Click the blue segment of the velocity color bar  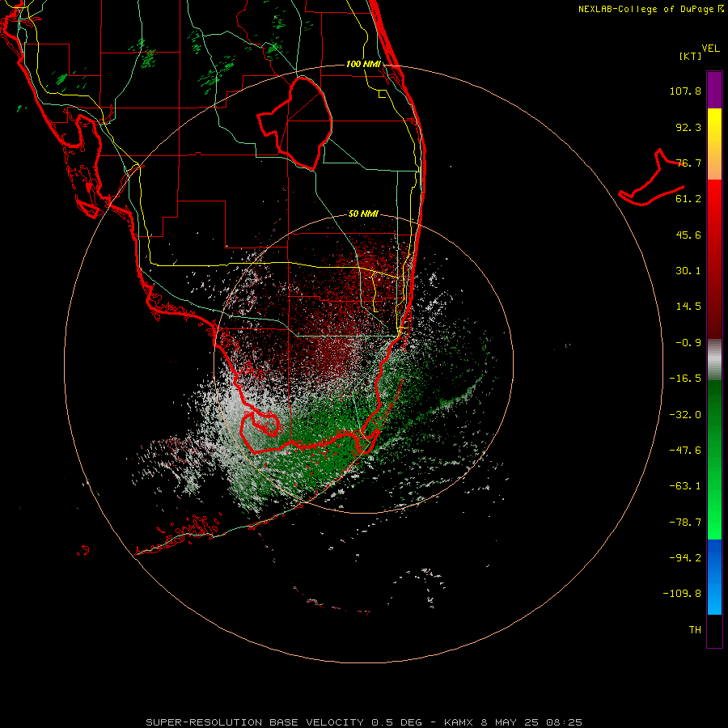click(714, 577)
